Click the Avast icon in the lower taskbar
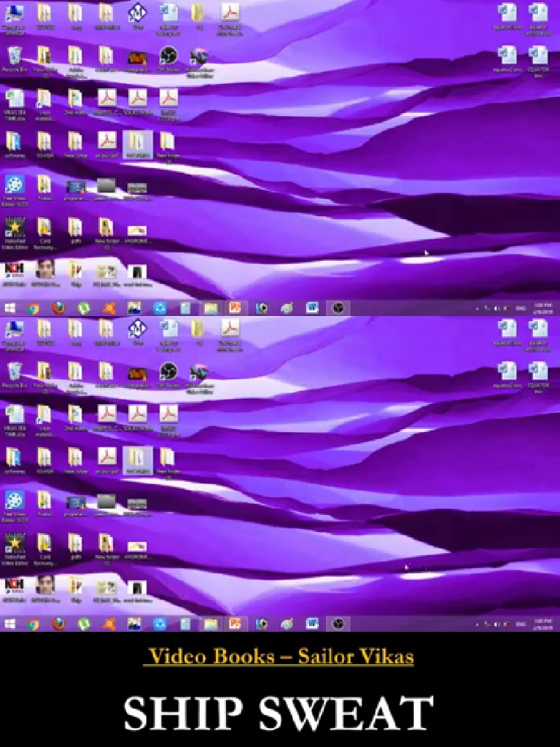The image size is (560, 747). click(x=109, y=624)
